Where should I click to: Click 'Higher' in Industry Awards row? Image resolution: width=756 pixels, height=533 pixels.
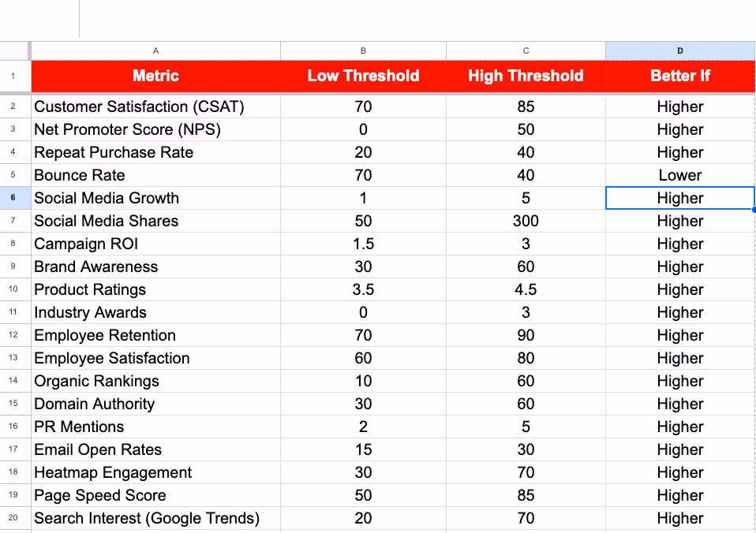(680, 312)
